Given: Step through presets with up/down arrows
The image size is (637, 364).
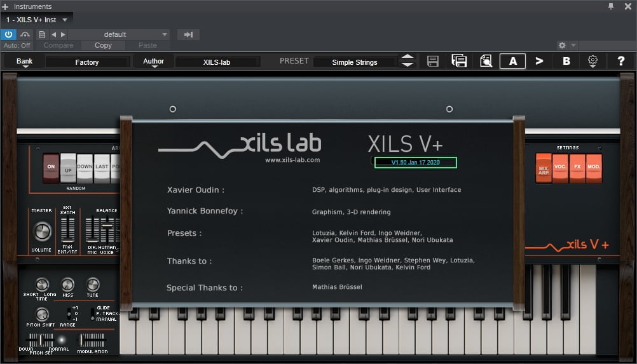Looking at the screenshot, I should [x=408, y=61].
